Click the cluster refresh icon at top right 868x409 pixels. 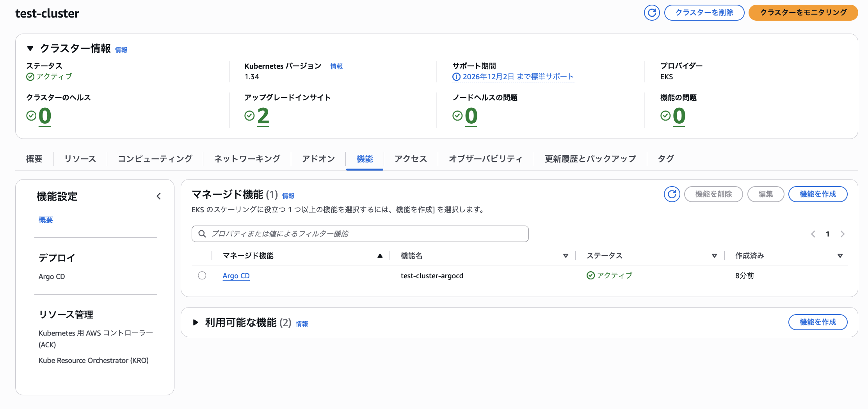tap(651, 12)
